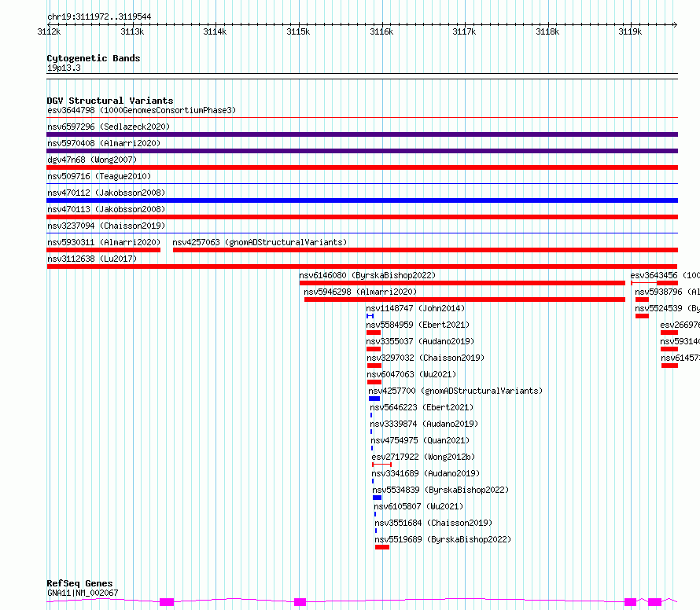Click the nsv3297032 (Chaisson2019) label
The height and width of the screenshot is (610, 700).
[x=426, y=358]
